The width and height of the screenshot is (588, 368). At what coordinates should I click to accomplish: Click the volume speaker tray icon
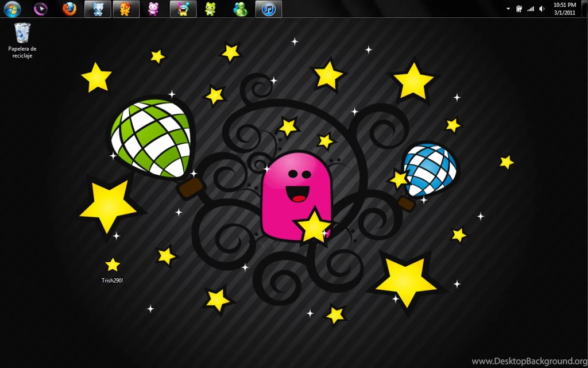coord(542,9)
